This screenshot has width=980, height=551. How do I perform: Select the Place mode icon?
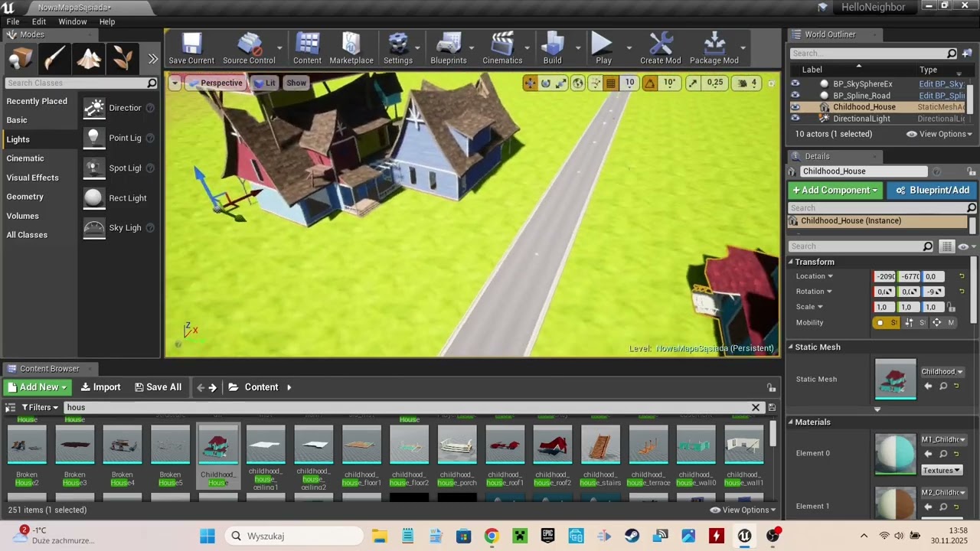click(x=21, y=58)
